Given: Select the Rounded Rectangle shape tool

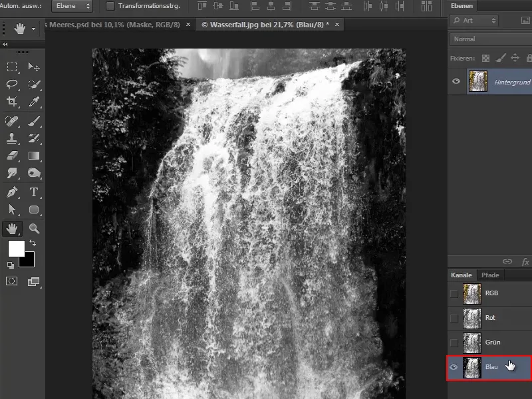Looking at the screenshot, I should pyautogui.click(x=34, y=209).
